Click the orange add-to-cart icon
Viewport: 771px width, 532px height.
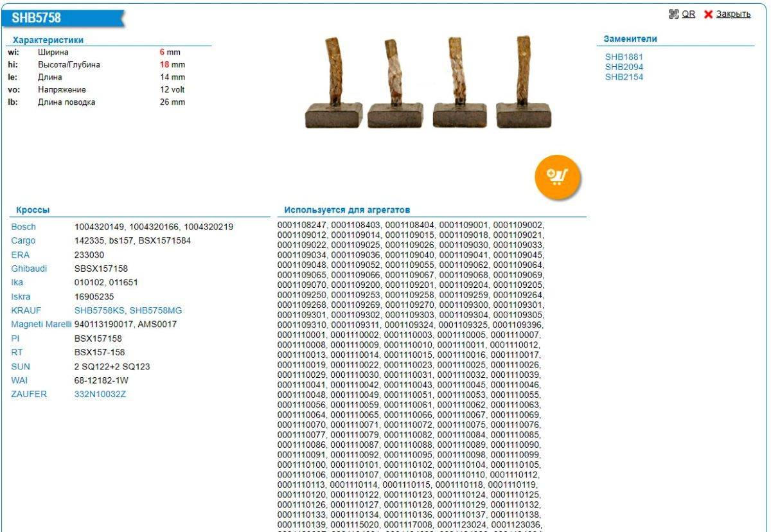coord(557,175)
